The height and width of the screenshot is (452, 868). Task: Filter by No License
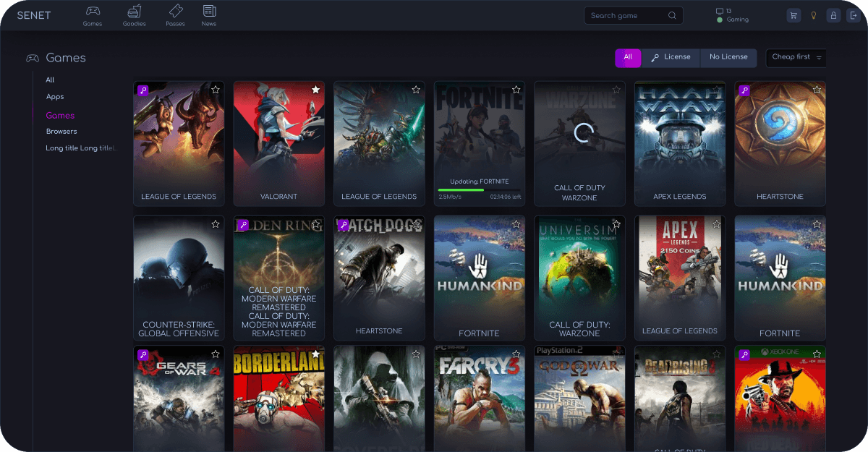click(728, 58)
